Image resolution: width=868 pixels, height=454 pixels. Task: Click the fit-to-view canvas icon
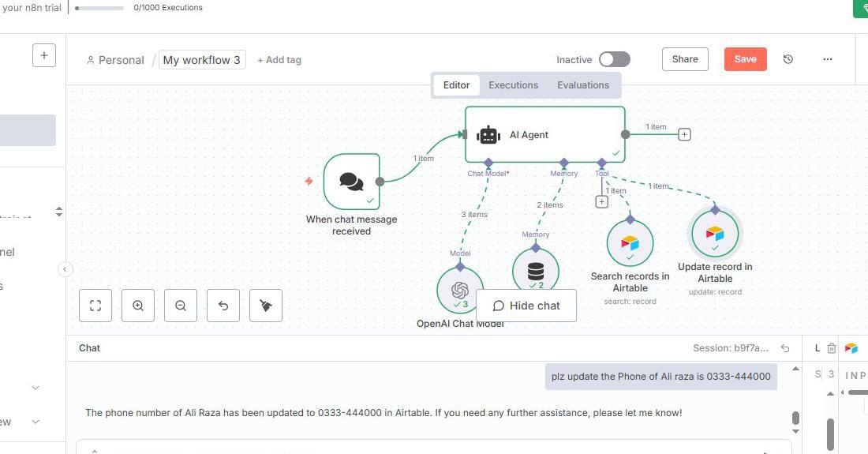95,306
